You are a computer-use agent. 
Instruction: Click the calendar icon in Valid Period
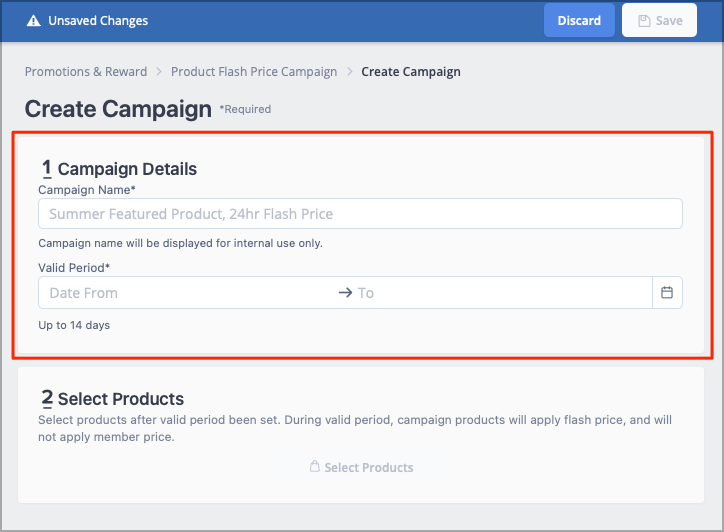click(x=667, y=292)
